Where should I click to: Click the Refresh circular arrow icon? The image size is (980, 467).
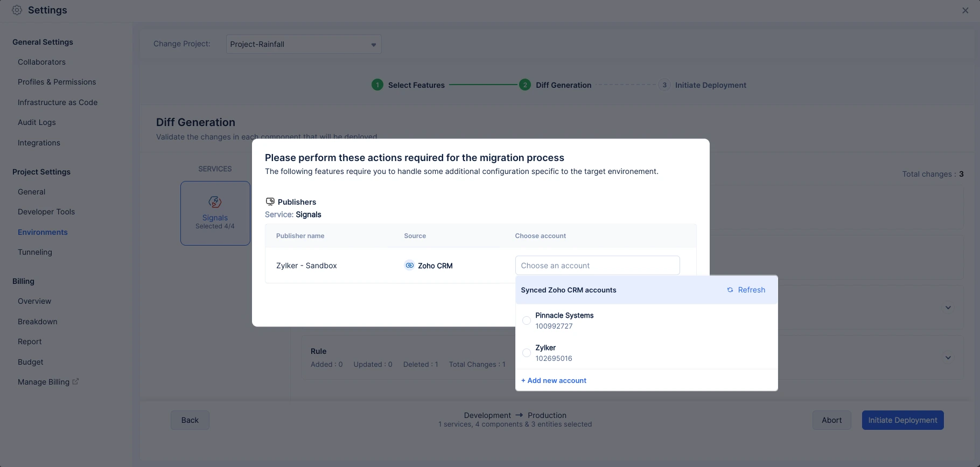[x=730, y=290]
